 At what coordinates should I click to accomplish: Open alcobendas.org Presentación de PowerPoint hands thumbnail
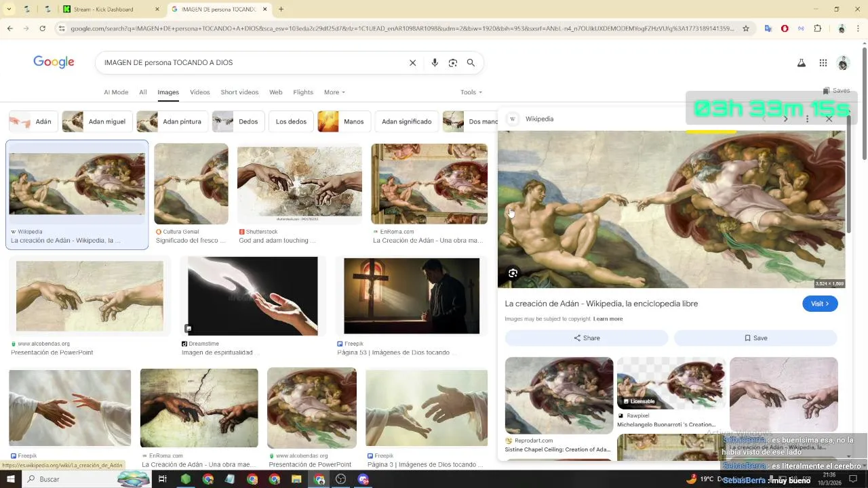[x=90, y=297]
